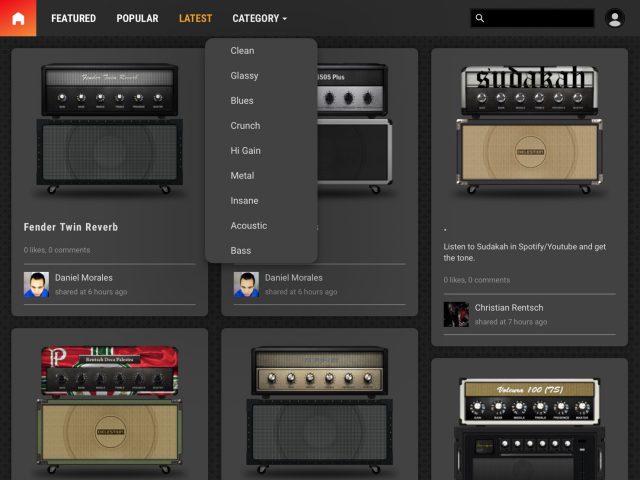Click the search magnifier icon
This screenshot has height=480, width=640.
coord(480,18)
